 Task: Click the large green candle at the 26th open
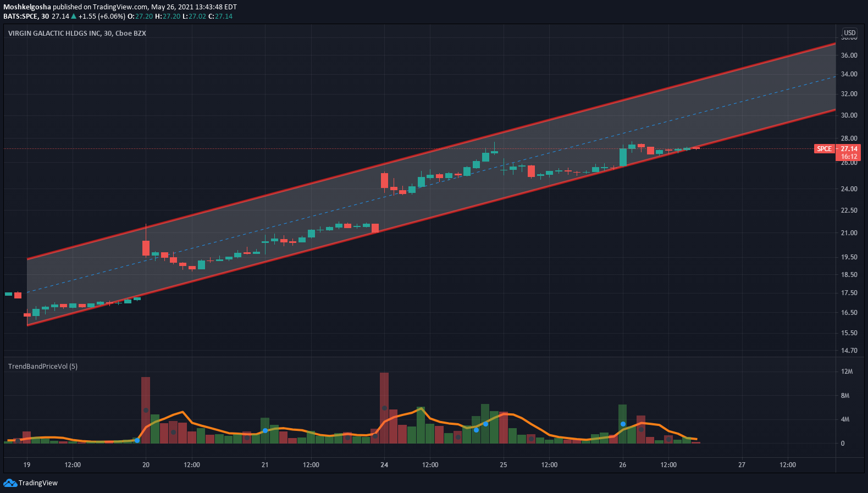(x=623, y=157)
